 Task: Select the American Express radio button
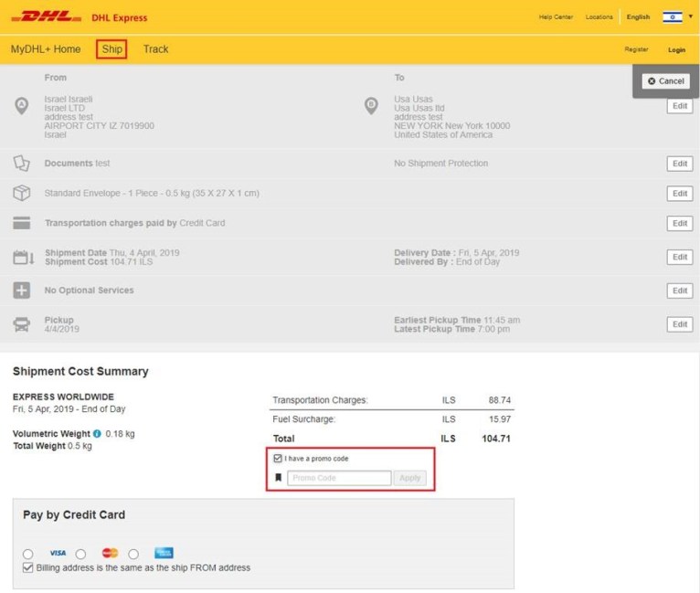pos(133,555)
